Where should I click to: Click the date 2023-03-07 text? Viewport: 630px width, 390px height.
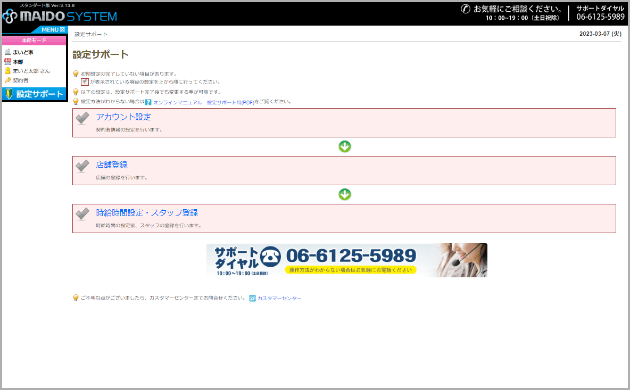click(x=600, y=34)
